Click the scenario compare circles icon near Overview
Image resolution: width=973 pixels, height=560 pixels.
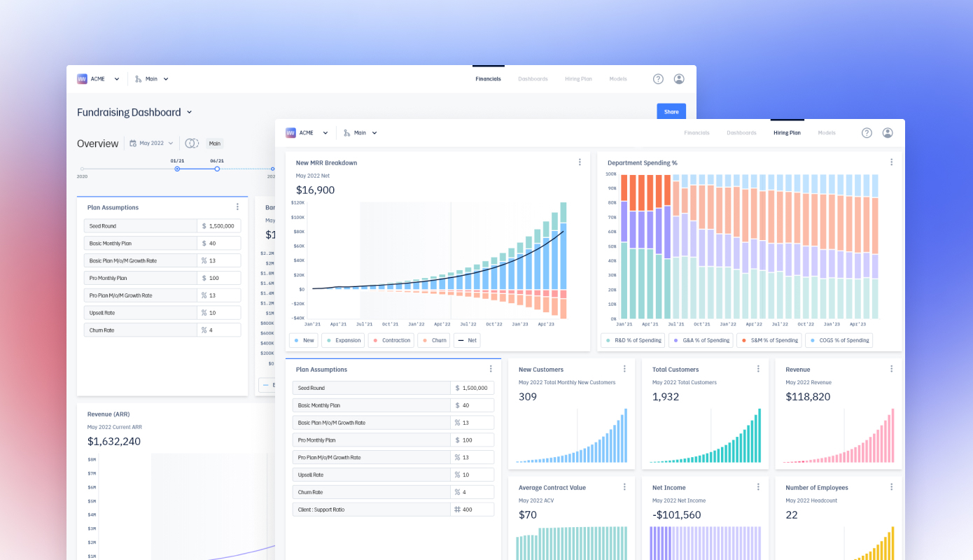pyautogui.click(x=192, y=143)
